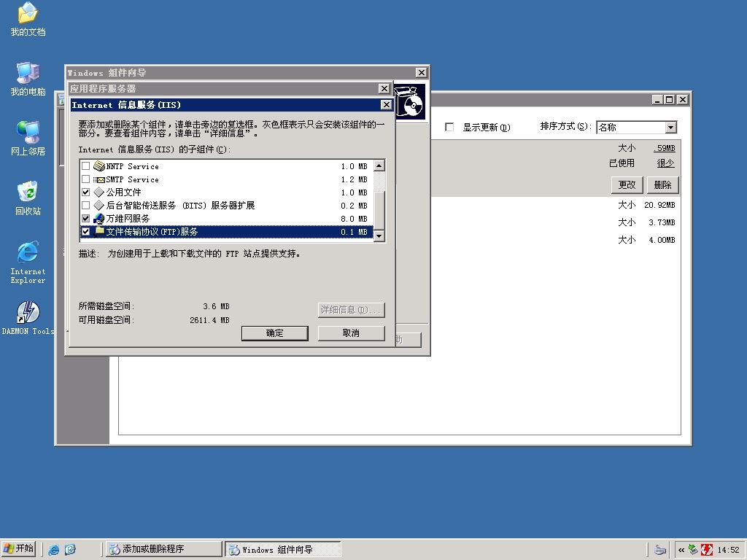
Task: Click the SMTP Service envelope icon
Action: 99,179
